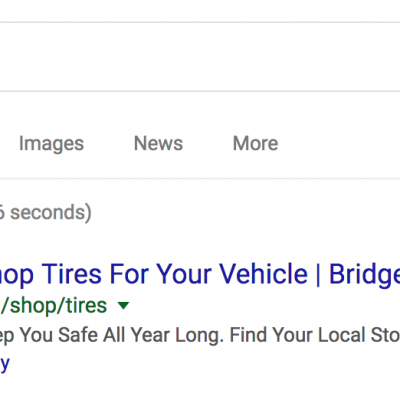Click the green /shop/tires URL text
Screen dimensions: 400x400
tap(54, 306)
